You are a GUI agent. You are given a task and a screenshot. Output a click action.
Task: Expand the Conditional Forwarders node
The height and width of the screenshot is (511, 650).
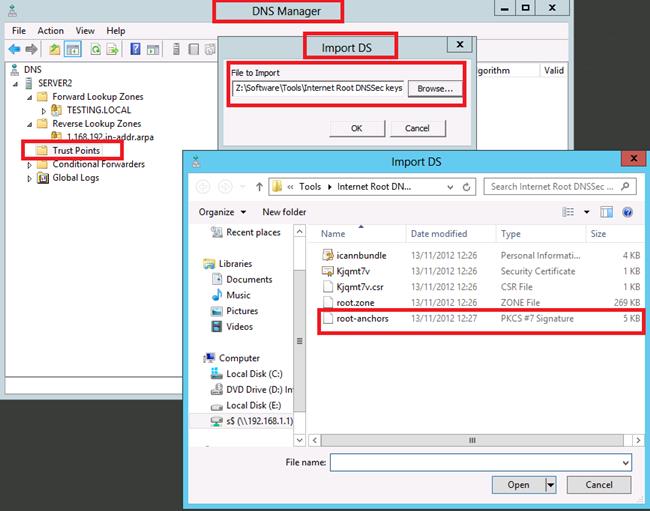(x=29, y=165)
